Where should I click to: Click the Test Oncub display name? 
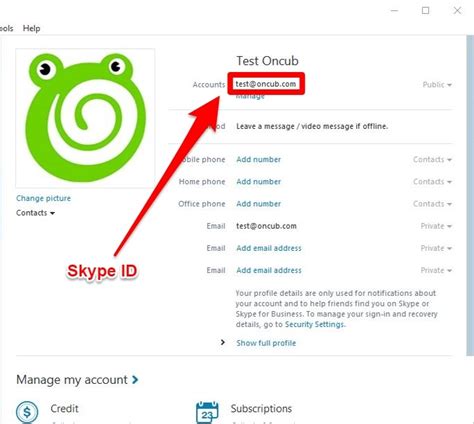tap(267, 61)
